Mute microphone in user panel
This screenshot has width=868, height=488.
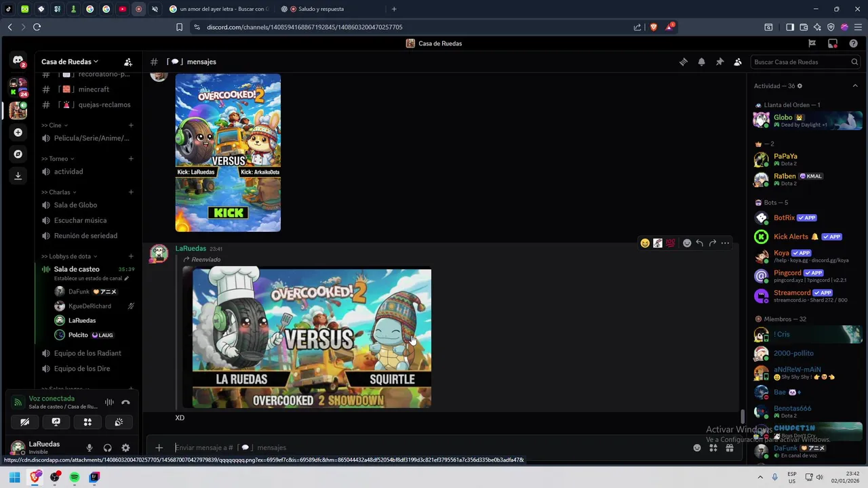point(89,448)
